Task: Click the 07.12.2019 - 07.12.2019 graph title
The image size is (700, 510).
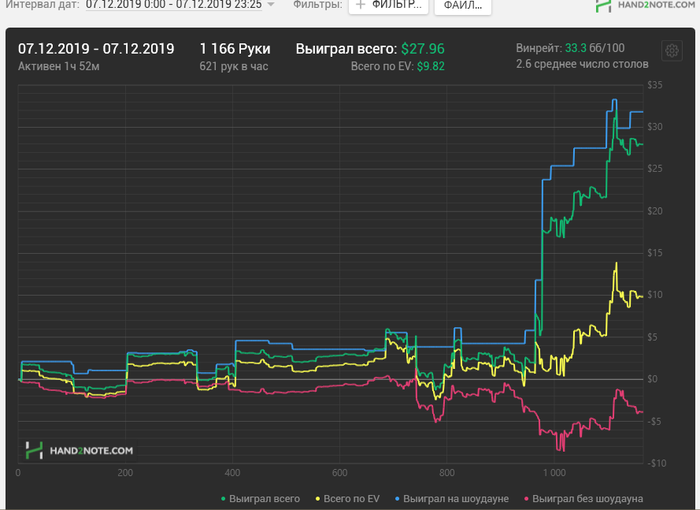Action: (96, 49)
